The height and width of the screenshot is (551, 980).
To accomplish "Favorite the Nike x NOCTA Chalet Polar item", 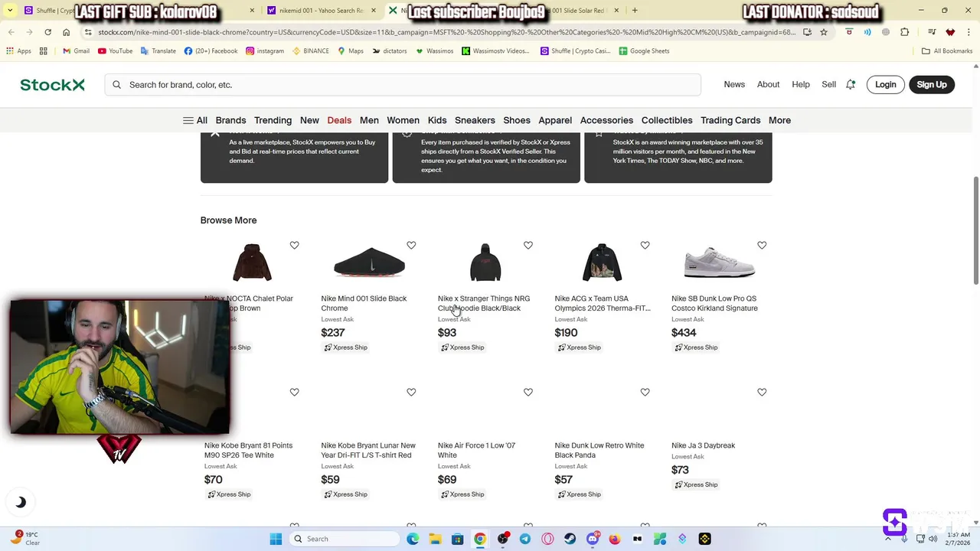I will point(294,245).
